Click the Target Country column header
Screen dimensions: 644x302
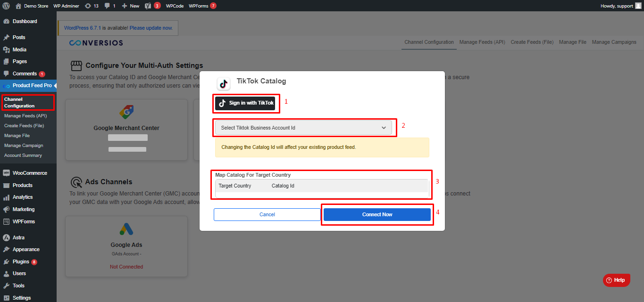[x=235, y=186]
